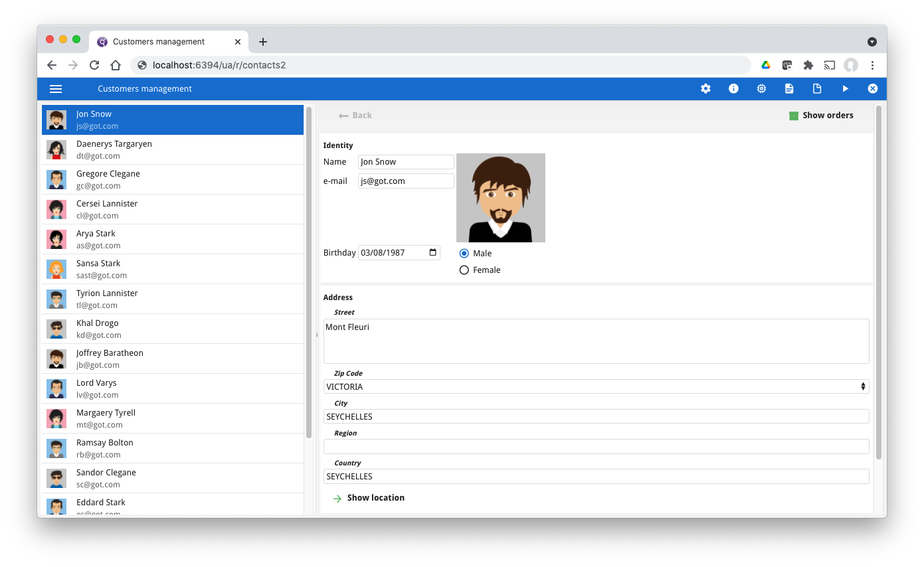Open the VICTORIA Zip Code dropdown
924x567 pixels.
coord(862,386)
